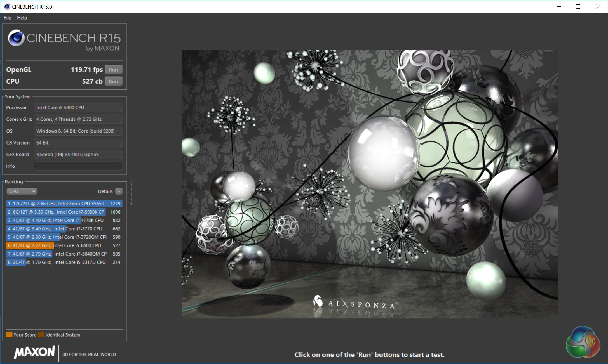Click the panel splitter grip handle

click(x=130, y=193)
